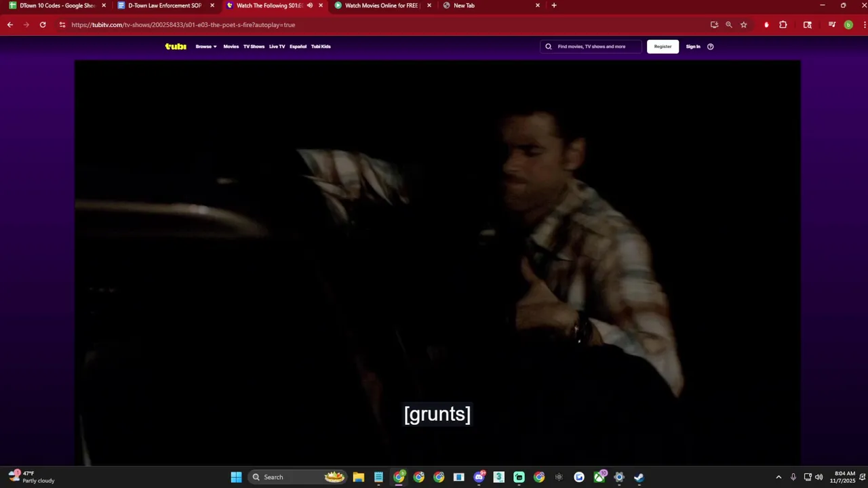Click the Tubi logo
This screenshot has width=868, height=488.
click(176, 47)
